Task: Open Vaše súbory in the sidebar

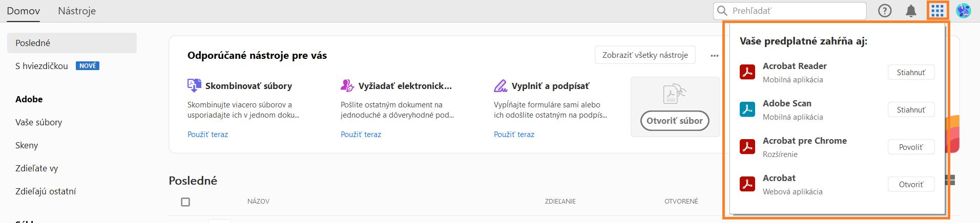Action: tap(39, 122)
